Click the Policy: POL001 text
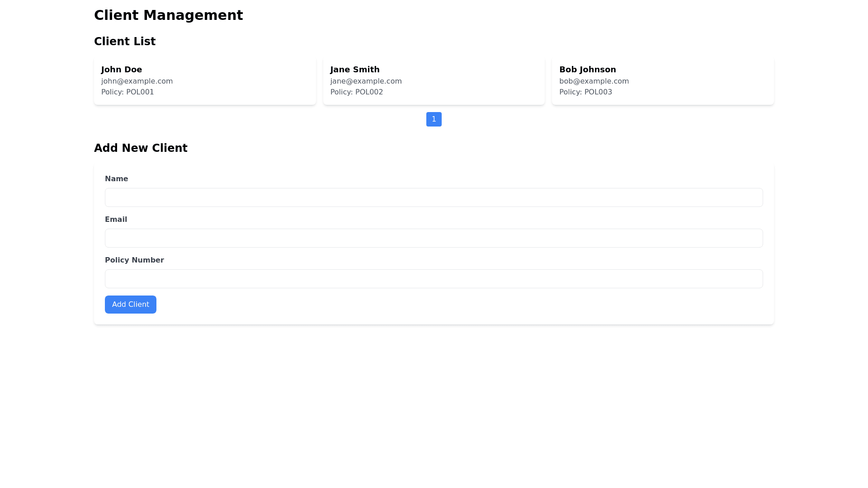Viewport: 868px width, 488px height. point(127,92)
